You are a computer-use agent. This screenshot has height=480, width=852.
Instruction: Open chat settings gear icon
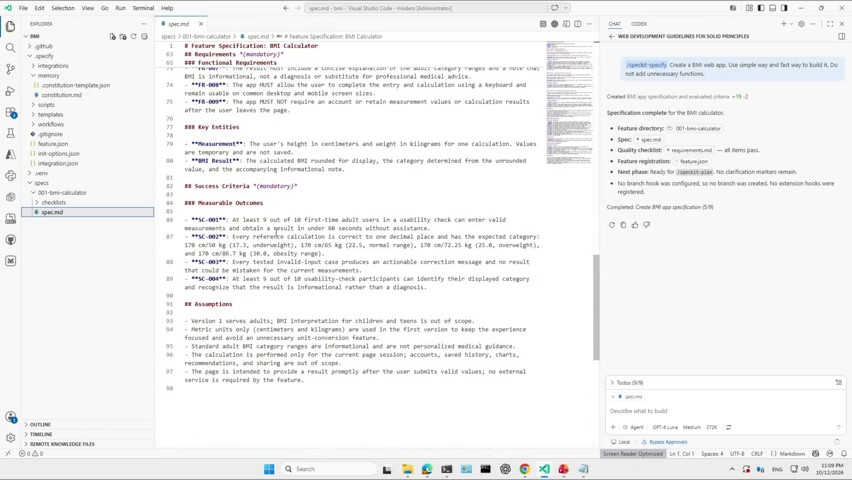coord(801,24)
